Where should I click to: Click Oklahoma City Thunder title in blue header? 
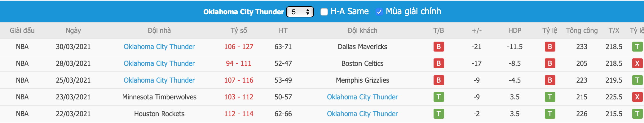tap(244, 12)
